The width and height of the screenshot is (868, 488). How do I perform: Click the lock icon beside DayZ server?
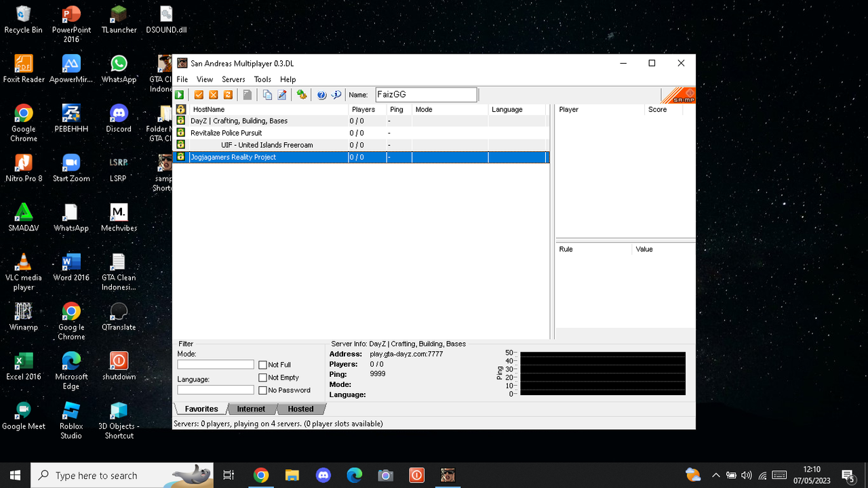pyautogui.click(x=181, y=121)
